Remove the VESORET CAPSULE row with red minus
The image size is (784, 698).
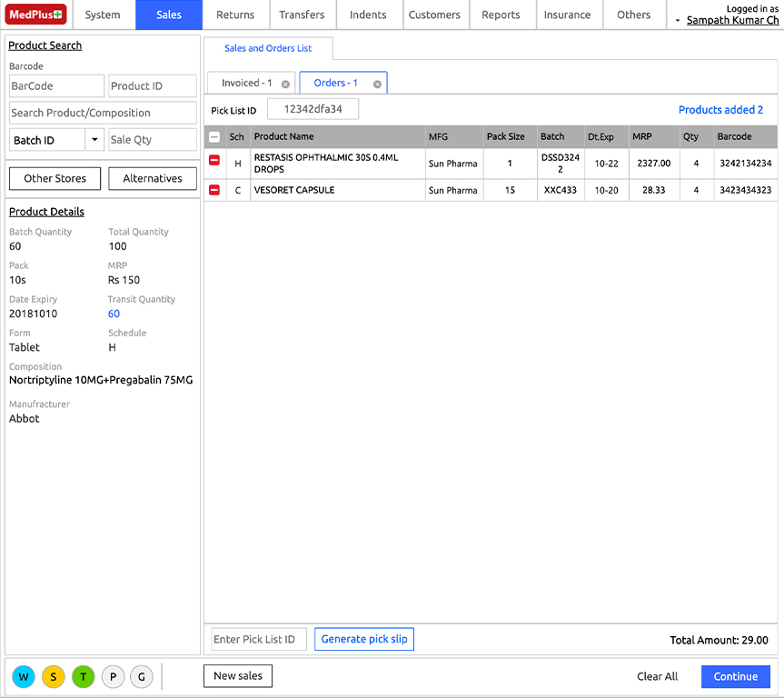(214, 190)
